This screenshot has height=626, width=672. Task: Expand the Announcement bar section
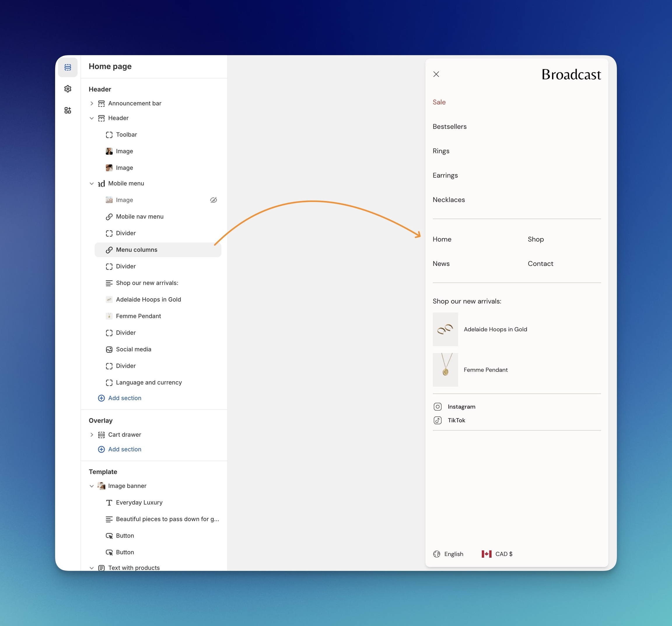92,104
